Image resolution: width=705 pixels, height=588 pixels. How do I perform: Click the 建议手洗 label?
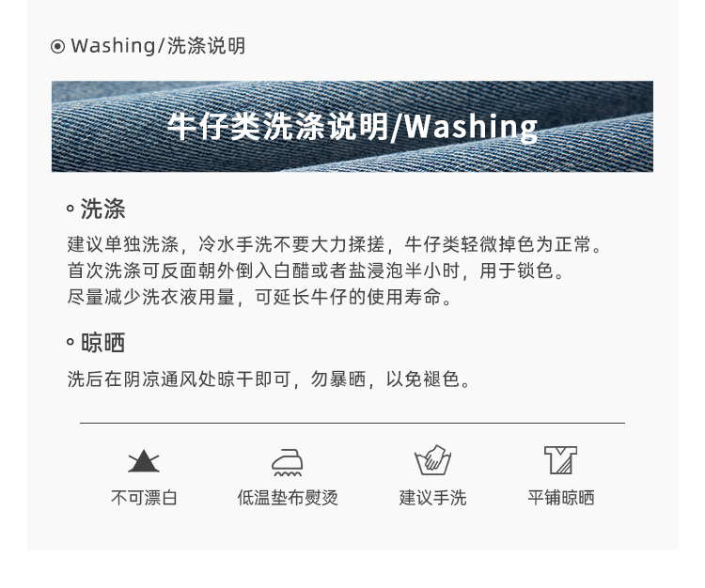click(432, 498)
